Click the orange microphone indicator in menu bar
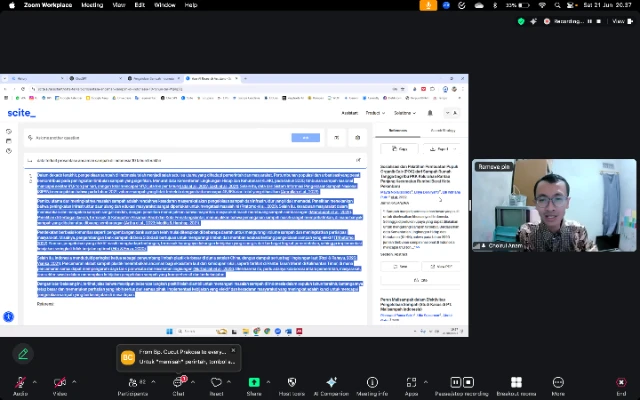 click(x=428, y=5)
